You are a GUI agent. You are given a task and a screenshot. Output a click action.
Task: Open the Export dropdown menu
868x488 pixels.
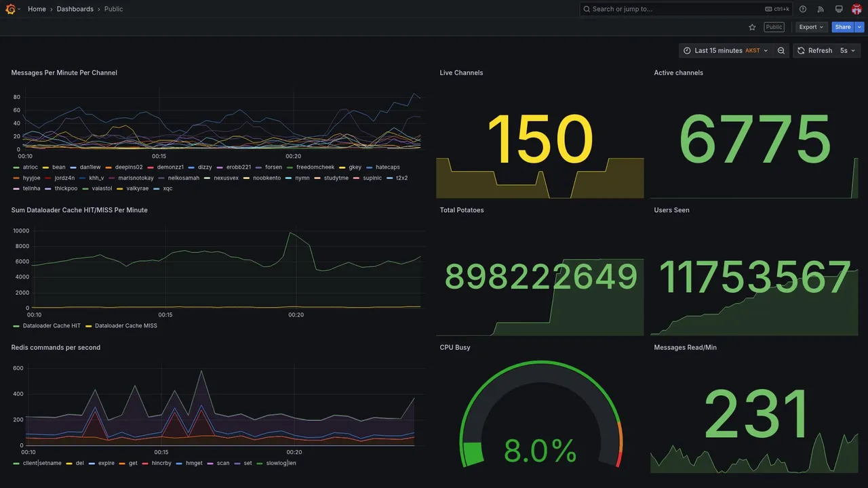(x=812, y=27)
